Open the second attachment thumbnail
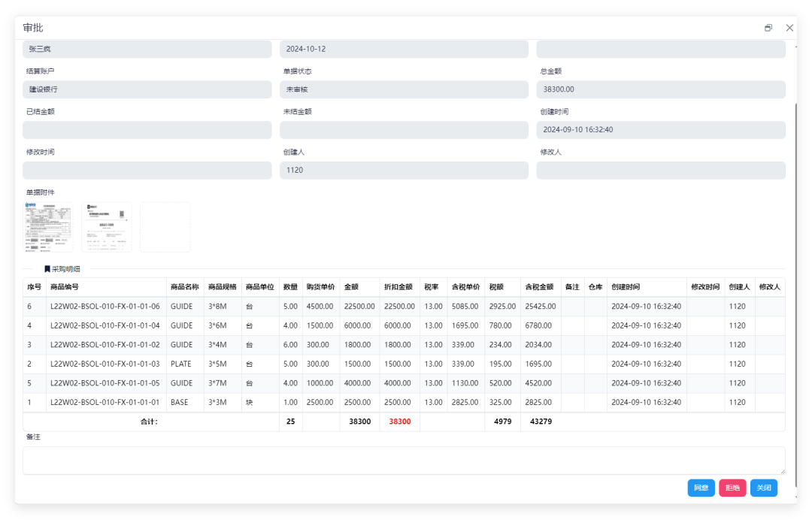Image resolution: width=812 pixels, height=520 pixels. coord(107,227)
